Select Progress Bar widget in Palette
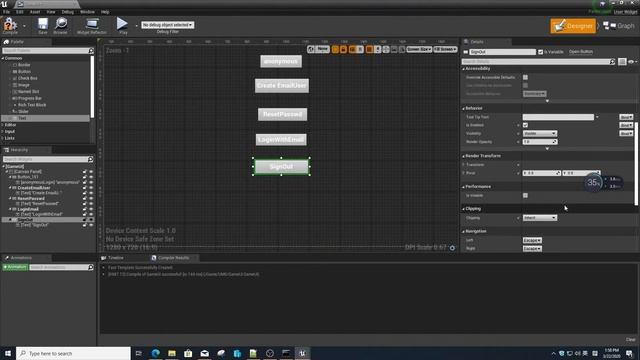This screenshot has width=640, height=360. point(29,98)
